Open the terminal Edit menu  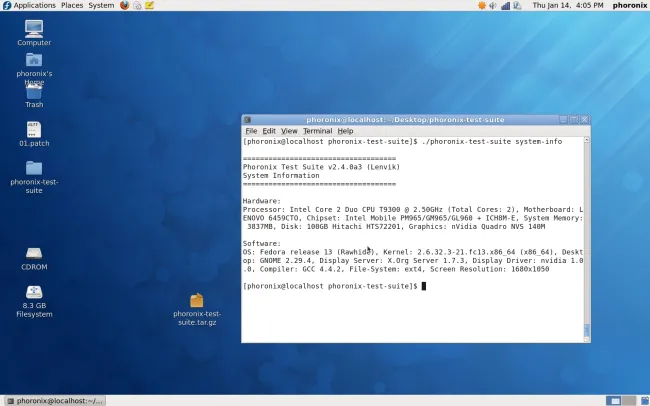269,131
